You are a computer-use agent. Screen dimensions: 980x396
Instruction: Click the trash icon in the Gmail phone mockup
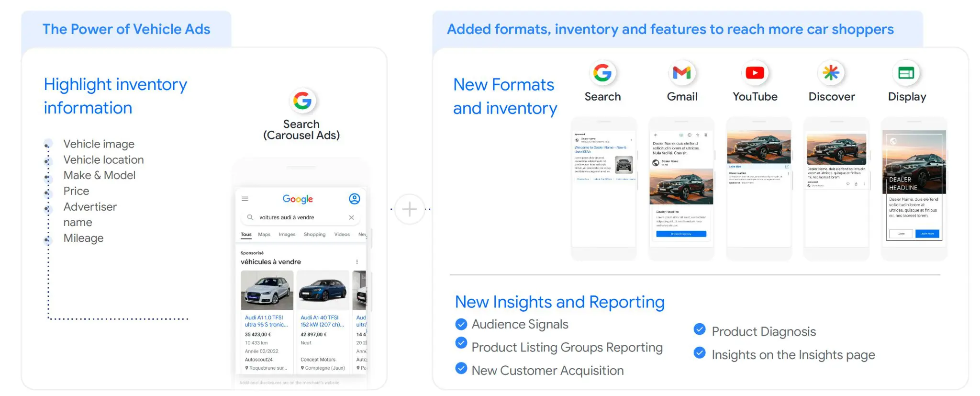coord(706,135)
